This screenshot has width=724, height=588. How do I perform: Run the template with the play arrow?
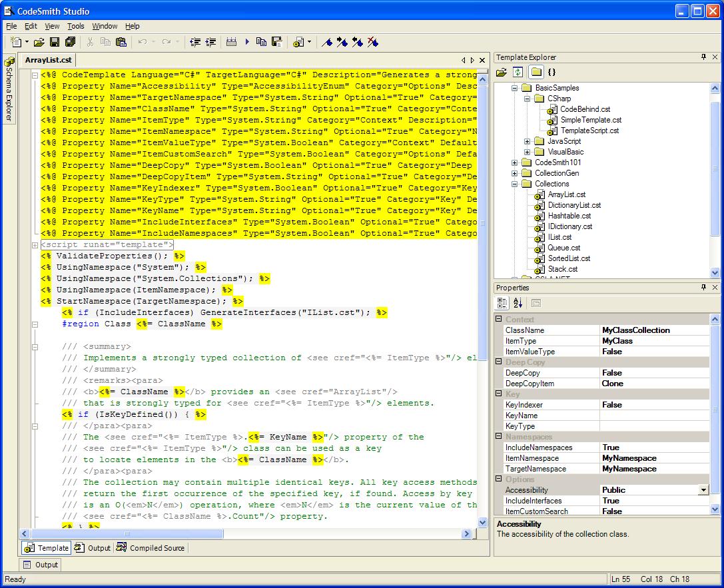coord(247,43)
